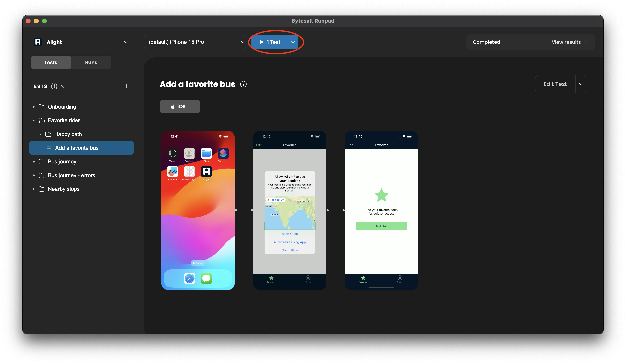The width and height of the screenshot is (626, 364).
Task: Click the iOS platform icon badge
Action: tap(180, 106)
